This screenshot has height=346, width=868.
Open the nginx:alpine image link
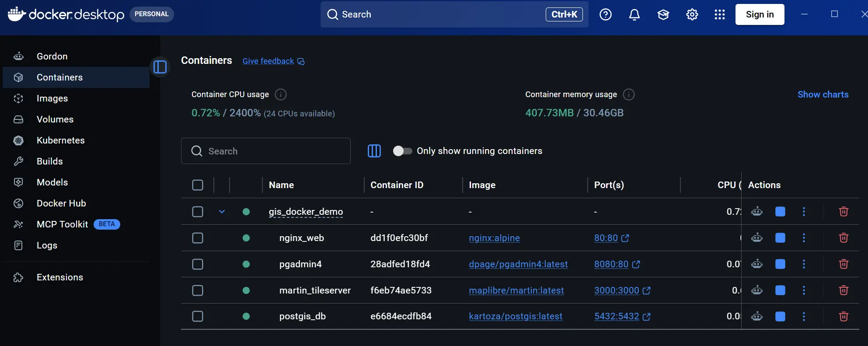[x=494, y=238]
